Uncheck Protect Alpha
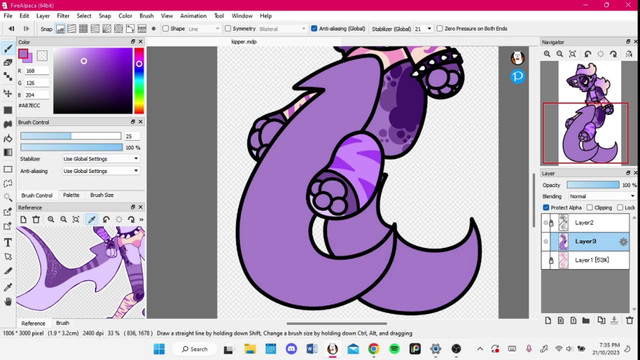This screenshot has height=360, width=640. pos(546,208)
